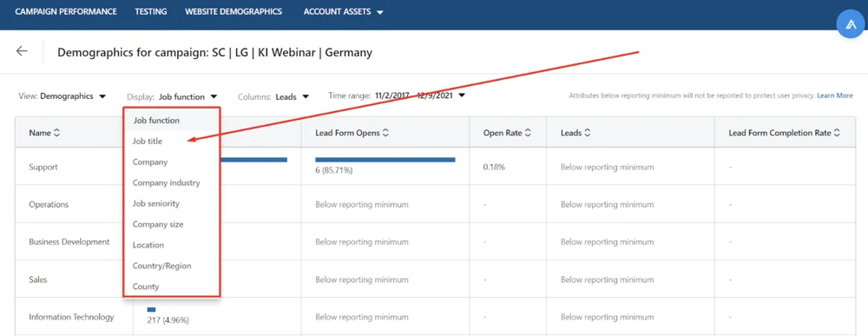Open the Campaign Performance tab
This screenshot has height=336, width=868.
[x=66, y=11]
